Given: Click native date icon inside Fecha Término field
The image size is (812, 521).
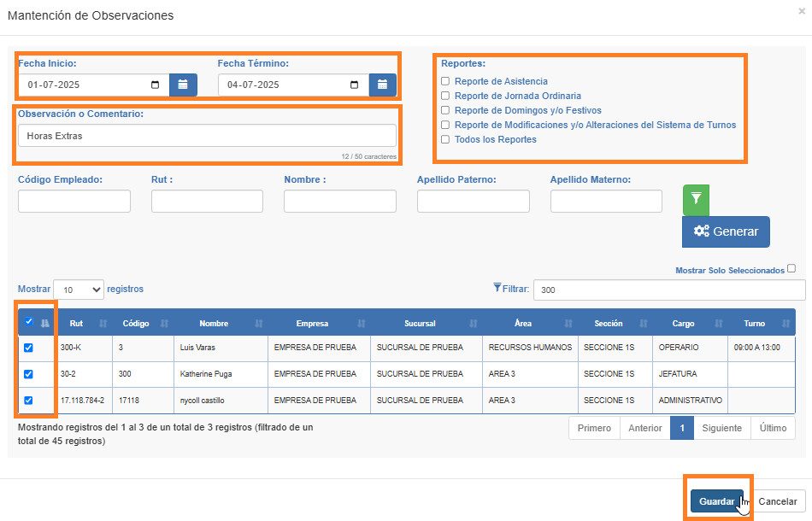Looking at the screenshot, I should (x=354, y=85).
